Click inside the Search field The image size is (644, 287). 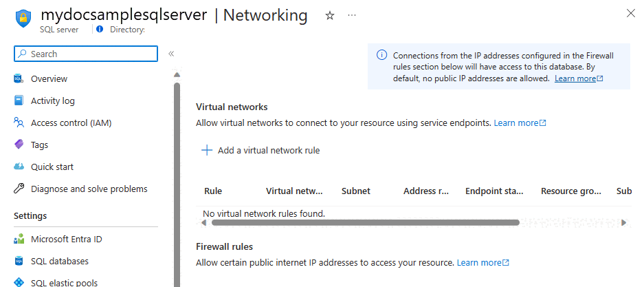(86, 54)
